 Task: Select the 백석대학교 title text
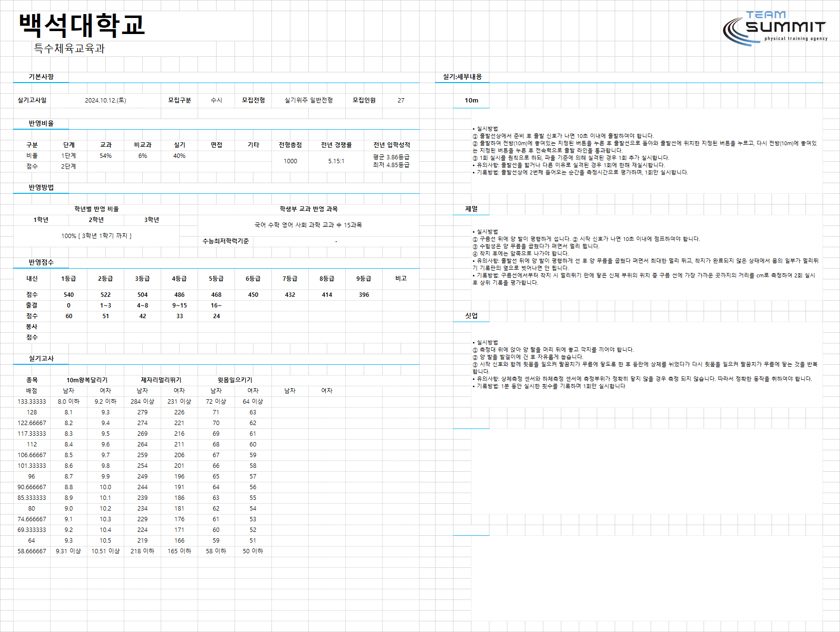[x=82, y=25]
